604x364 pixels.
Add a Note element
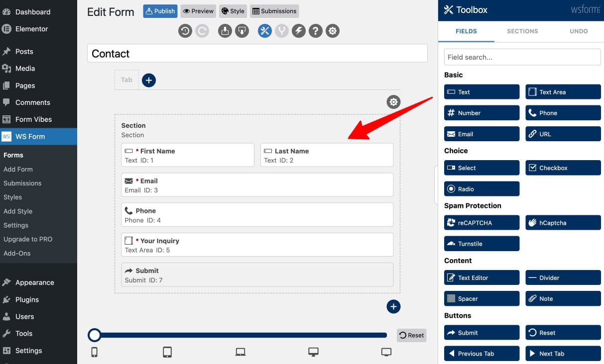point(563,298)
